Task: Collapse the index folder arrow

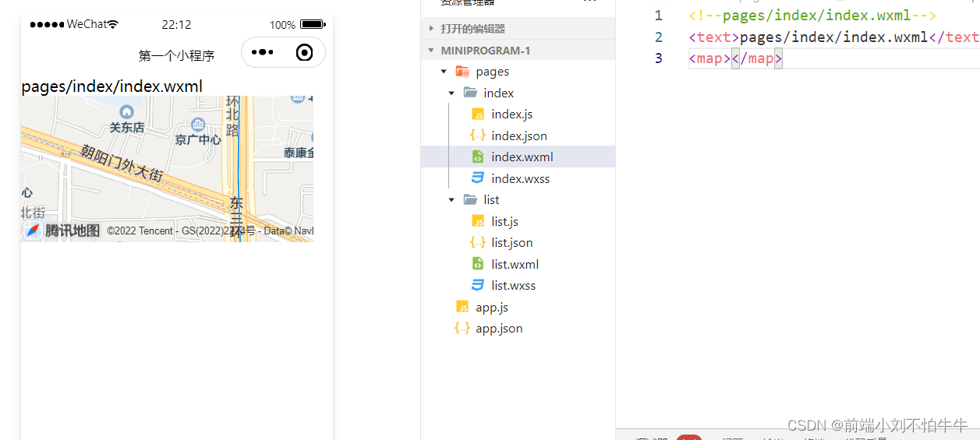Action: point(451,93)
